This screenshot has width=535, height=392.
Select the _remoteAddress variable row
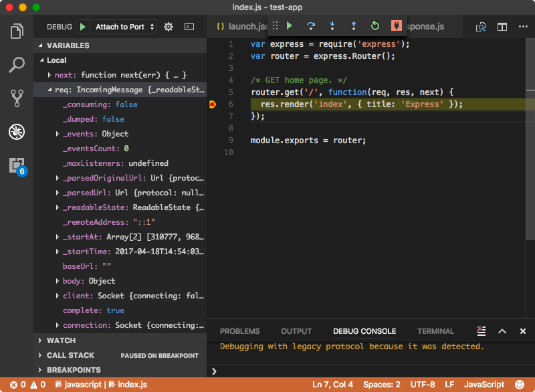120,222
